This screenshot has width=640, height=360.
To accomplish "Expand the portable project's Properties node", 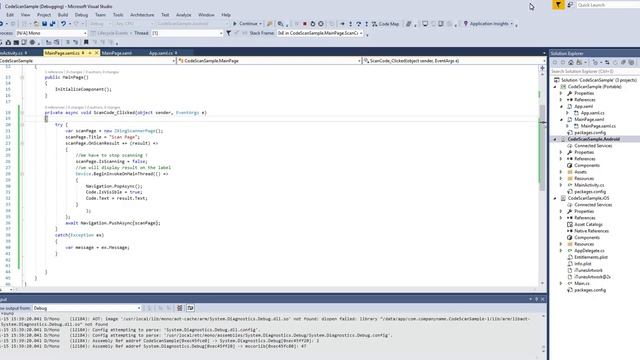I will tap(561, 93).
